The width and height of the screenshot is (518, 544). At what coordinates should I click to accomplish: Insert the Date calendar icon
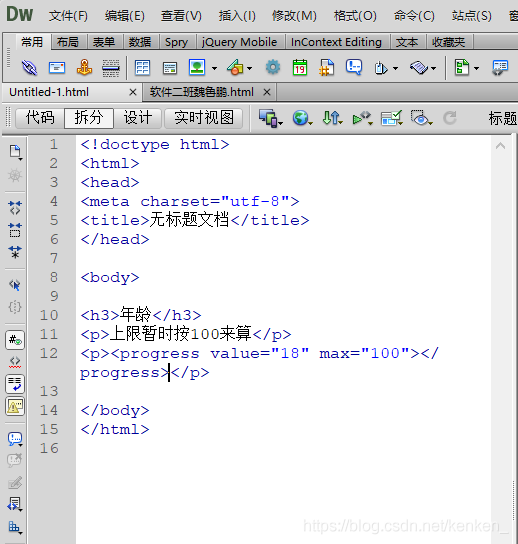[300, 67]
